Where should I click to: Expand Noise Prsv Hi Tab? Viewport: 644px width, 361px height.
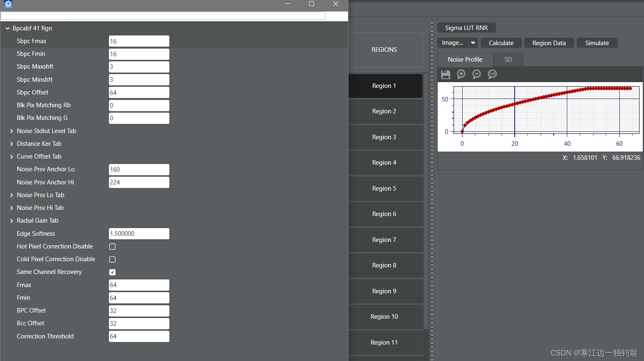[x=11, y=208]
